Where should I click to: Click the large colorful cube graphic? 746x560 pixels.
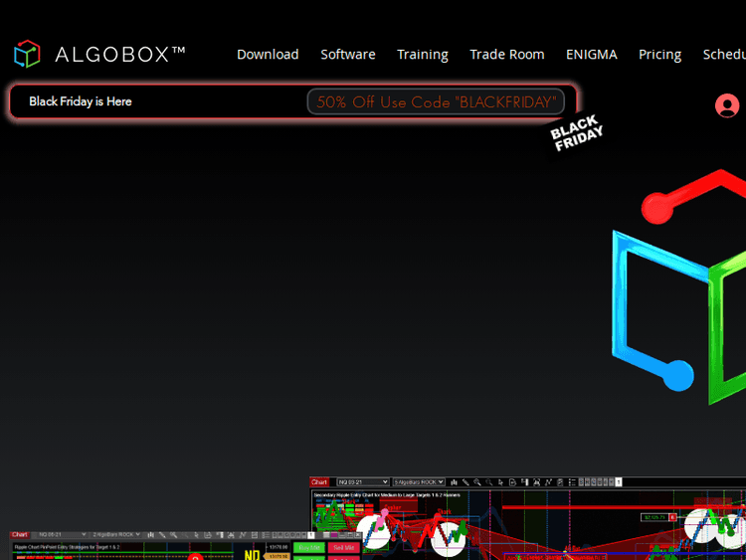(679, 287)
